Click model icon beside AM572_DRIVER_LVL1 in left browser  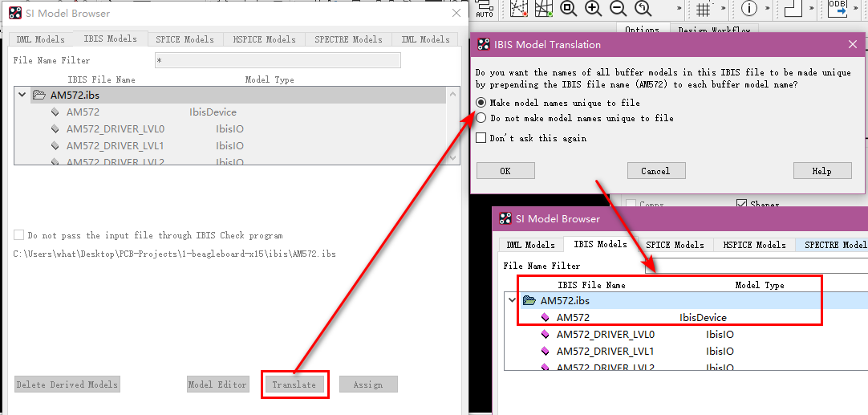point(55,146)
